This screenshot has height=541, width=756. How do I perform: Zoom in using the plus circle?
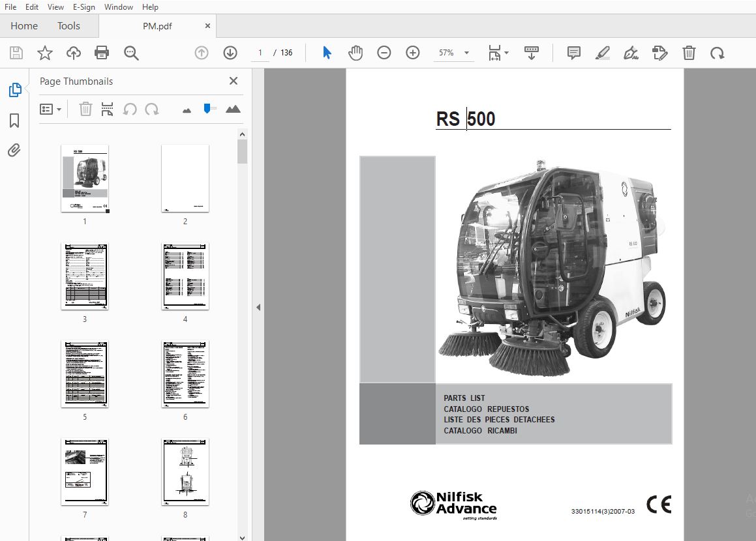point(413,53)
